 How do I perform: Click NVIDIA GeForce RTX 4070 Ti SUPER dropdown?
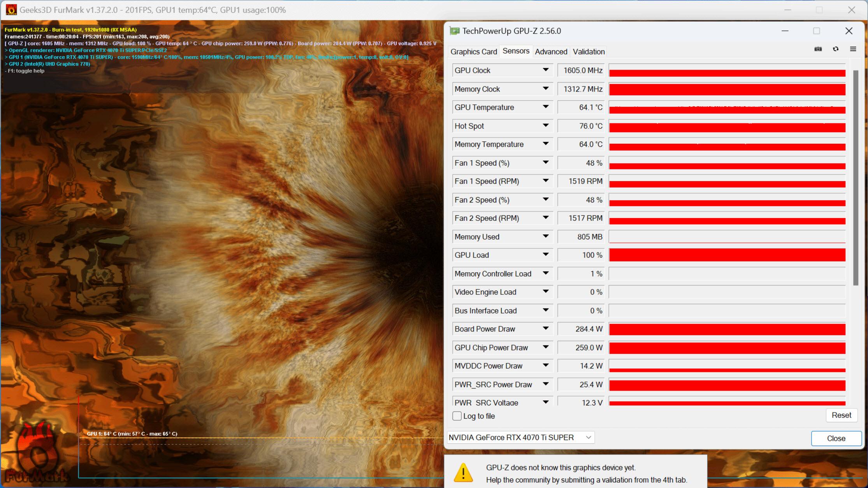click(520, 437)
